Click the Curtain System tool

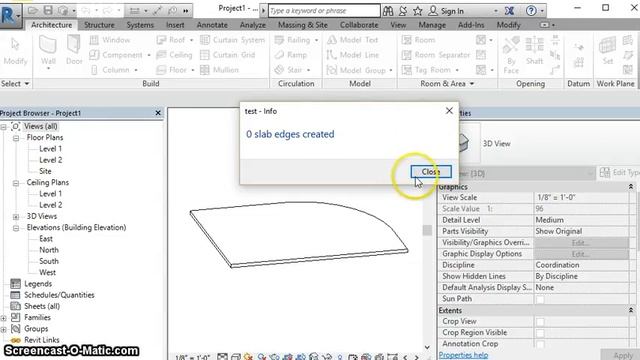[x=233, y=40]
